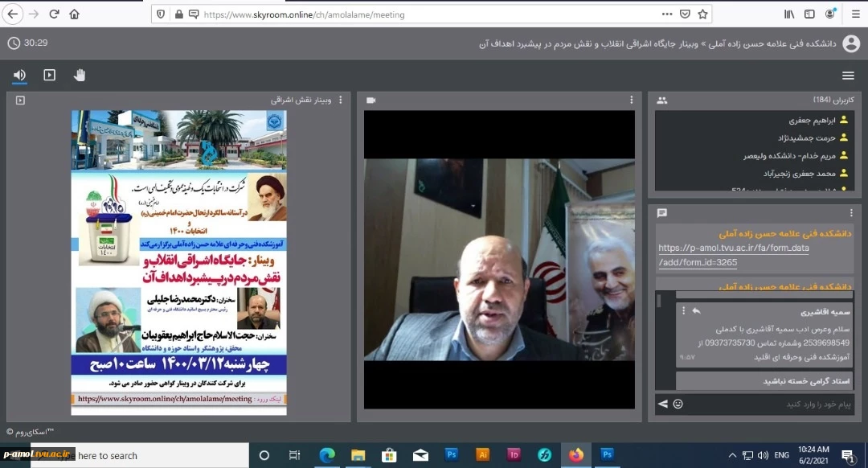Click the raise hand icon
The image size is (868, 468).
80,75
